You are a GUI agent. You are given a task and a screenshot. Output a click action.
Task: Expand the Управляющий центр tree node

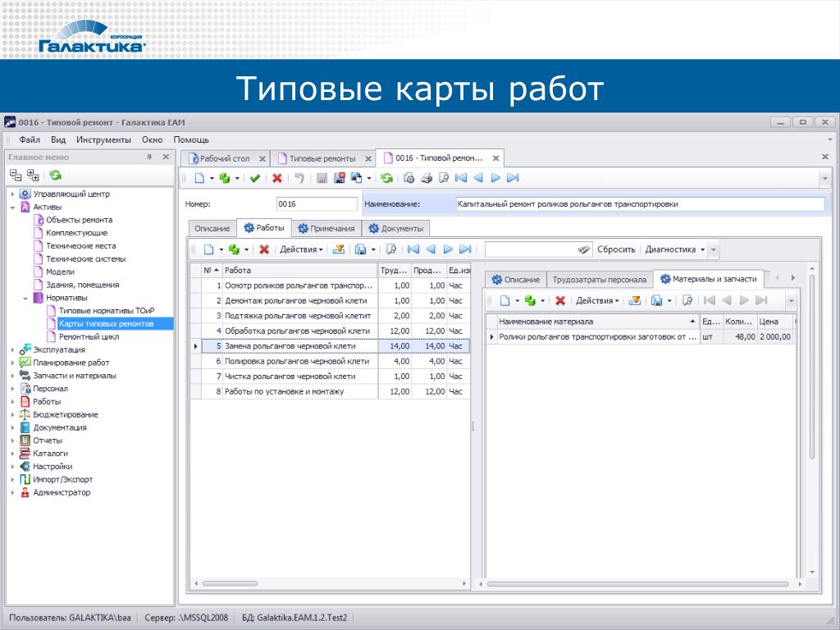(x=13, y=194)
